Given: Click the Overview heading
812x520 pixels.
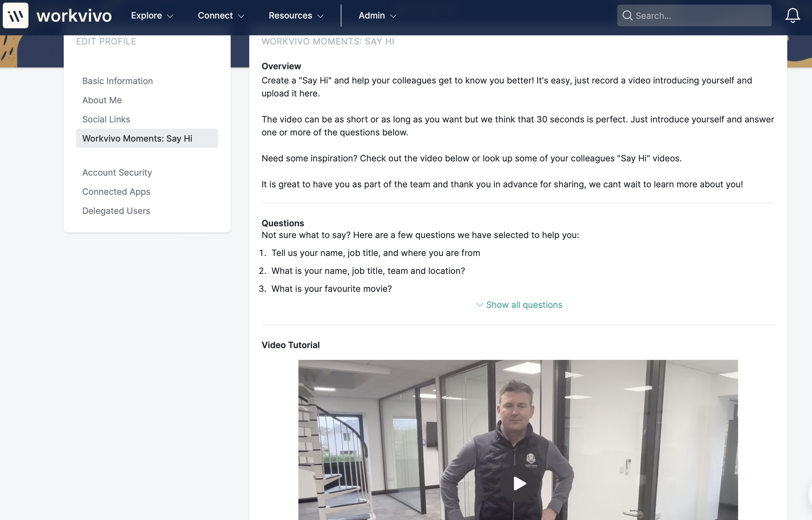Looking at the screenshot, I should click(x=281, y=66).
